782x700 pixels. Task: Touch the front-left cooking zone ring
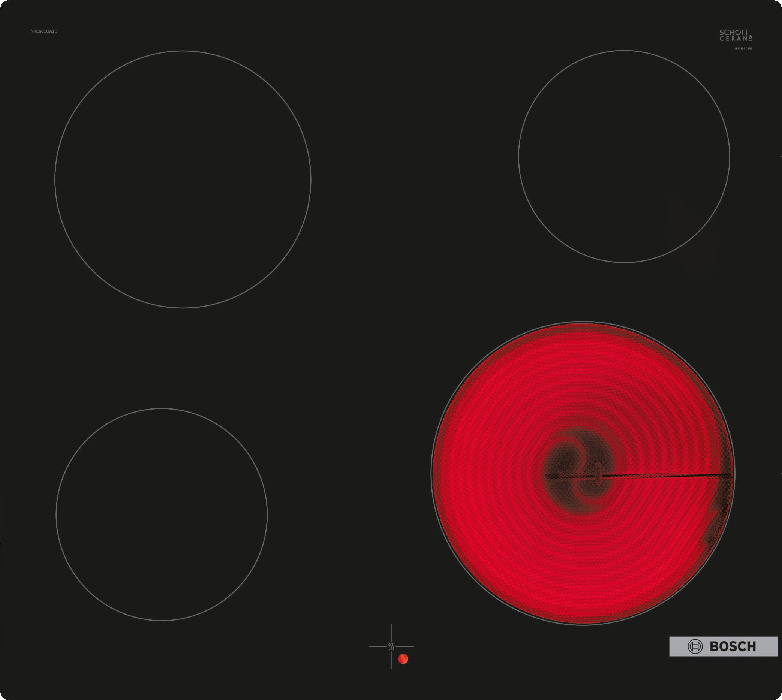162,514
